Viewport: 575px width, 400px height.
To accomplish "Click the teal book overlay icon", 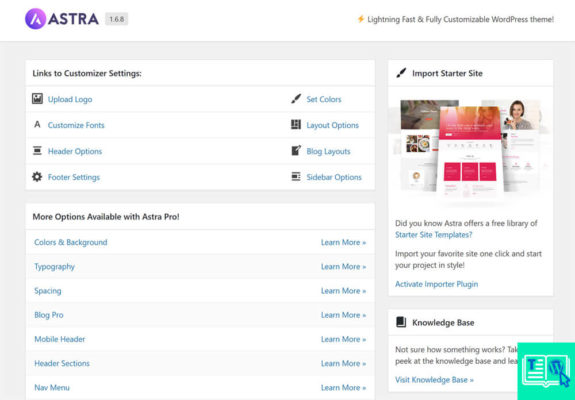I will 546,371.
